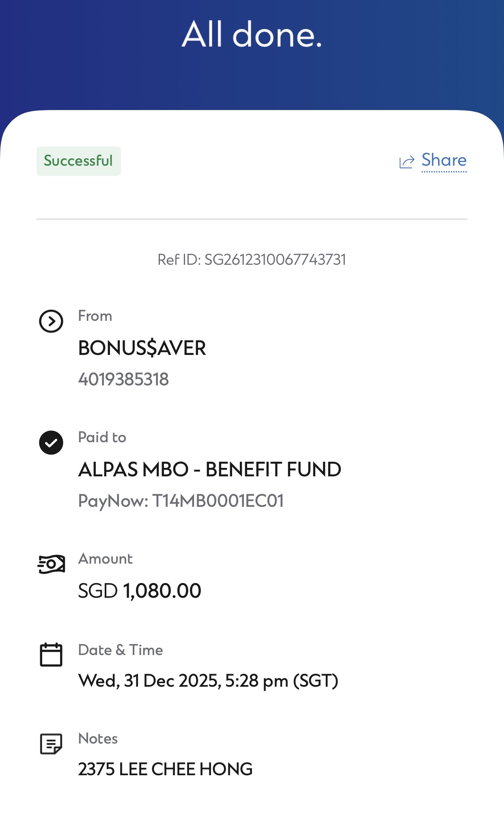Click the Date & Time calendar icon

tap(51, 655)
